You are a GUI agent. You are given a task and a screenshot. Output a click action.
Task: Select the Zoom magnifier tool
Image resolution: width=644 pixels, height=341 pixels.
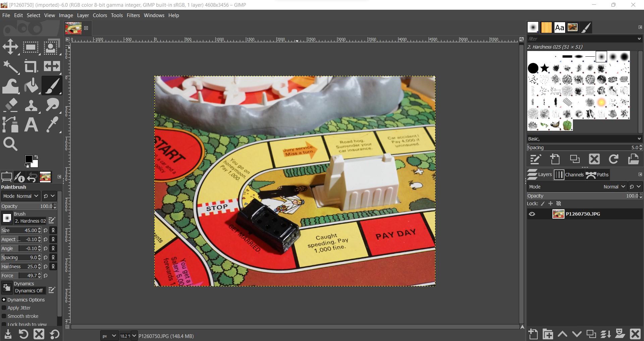pos(10,144)
